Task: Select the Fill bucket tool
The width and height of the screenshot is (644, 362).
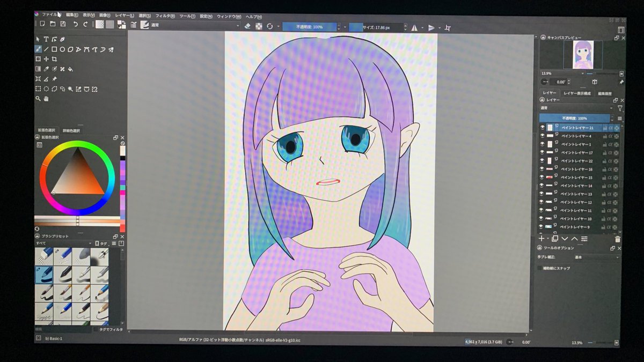Action: pyautogui.click(x=70, y=69)
